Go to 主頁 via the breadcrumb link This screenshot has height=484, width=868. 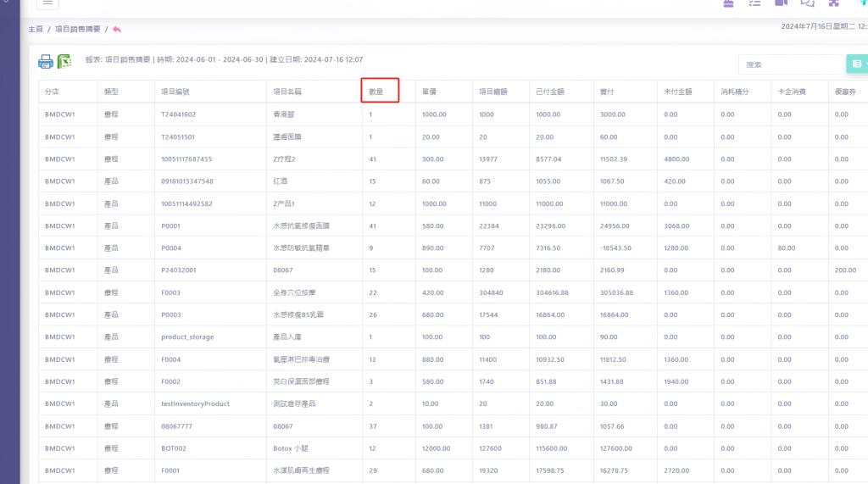[x=36, y=30]
